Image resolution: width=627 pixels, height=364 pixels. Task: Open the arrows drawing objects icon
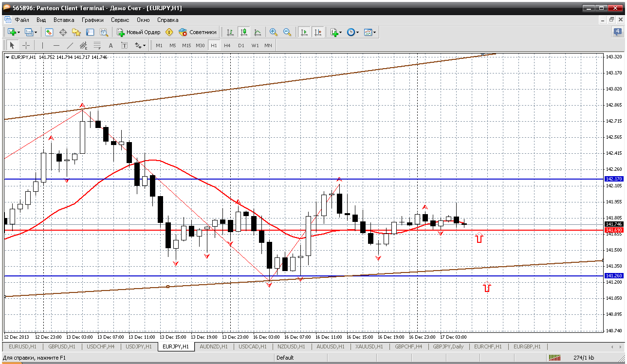point(138,45)
